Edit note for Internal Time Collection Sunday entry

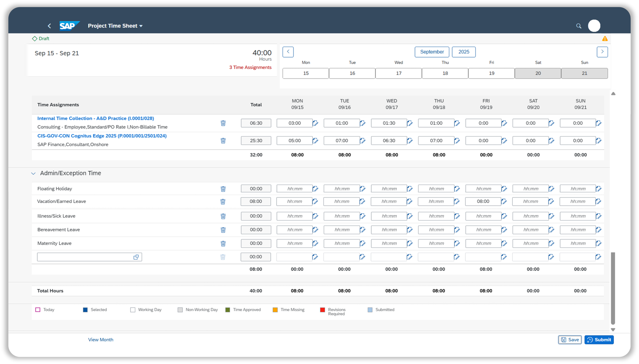click(x=599, y=123)
